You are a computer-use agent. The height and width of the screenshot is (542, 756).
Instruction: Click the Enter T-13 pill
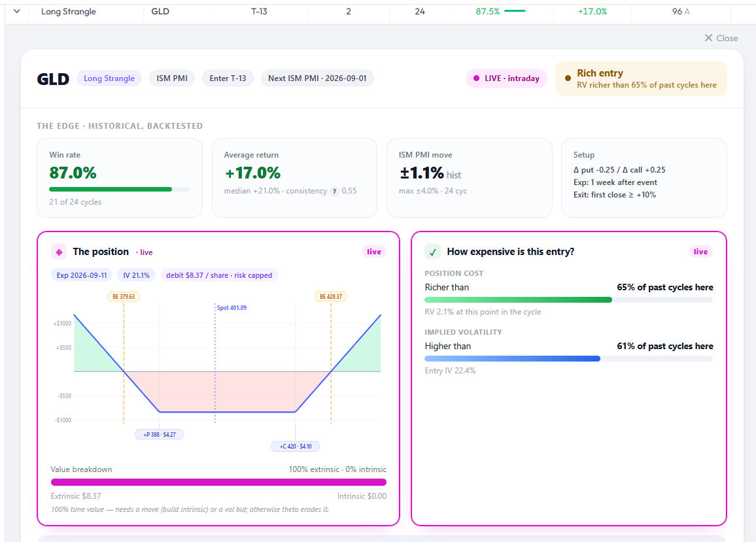pos(228,78)
